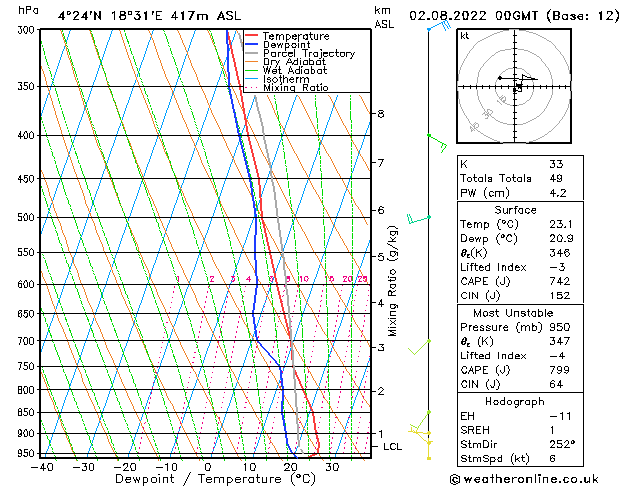The height and width of the screenshot is (486, 629).
Task: Select the Mixing Ratio legend entry
Action: [296, 88]
